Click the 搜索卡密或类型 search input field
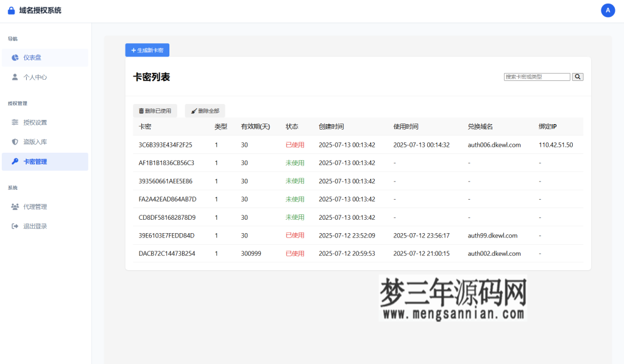624x364 pixels. point(536,77)
